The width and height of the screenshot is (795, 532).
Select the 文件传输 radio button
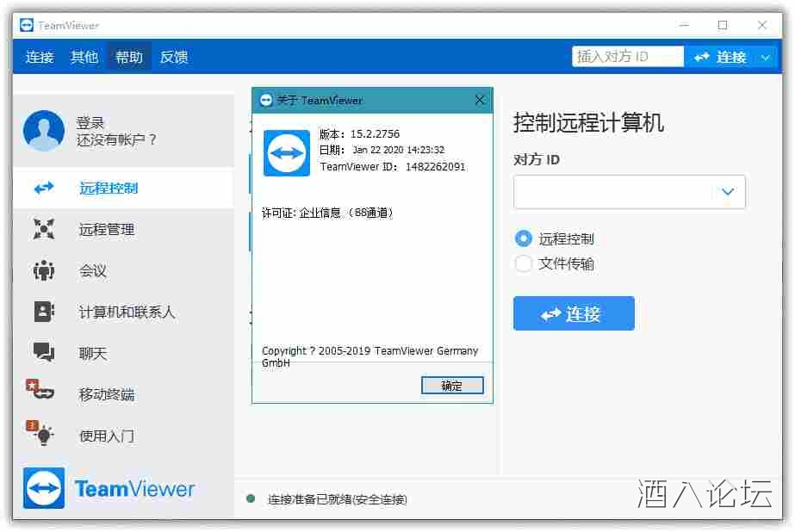pyautogui.click(x=523, y=263)
